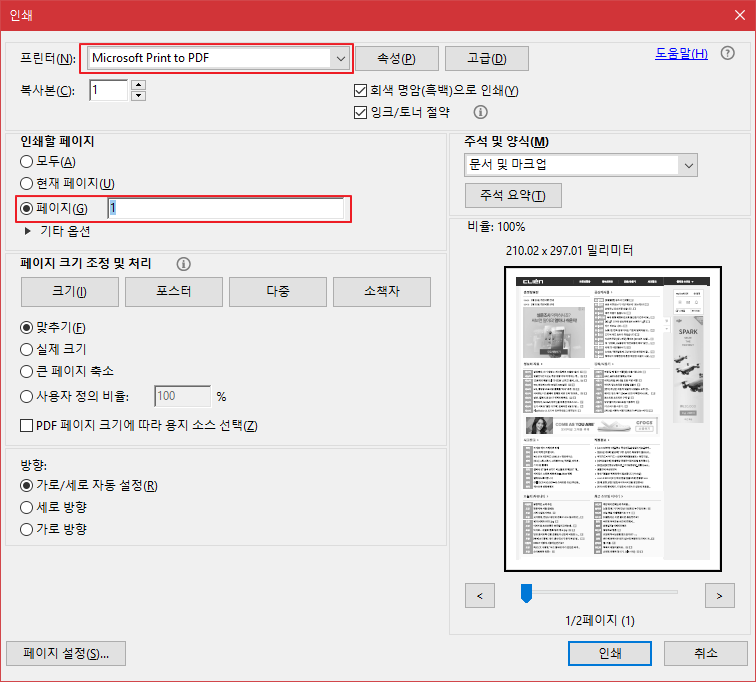This screenshot has width=756, height=682.
Task: Close the 인쇄 dialog window
Action: click(x=732, y=16)
